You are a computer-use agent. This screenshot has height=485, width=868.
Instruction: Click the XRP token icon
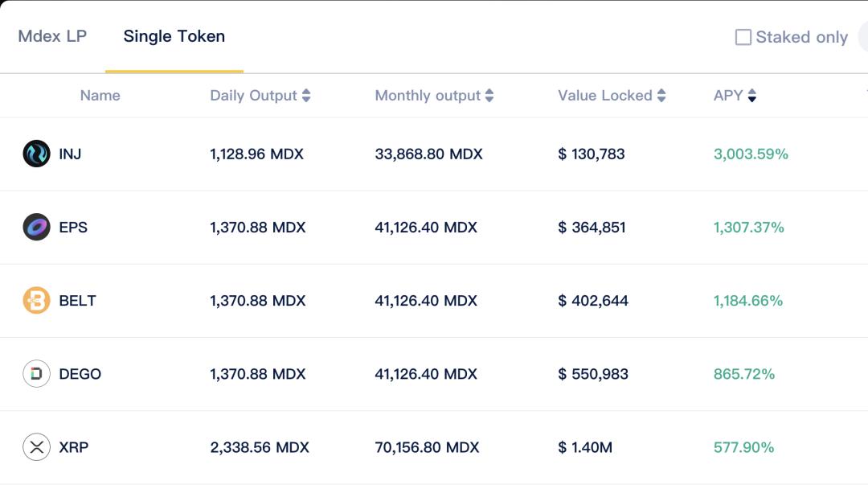coord(36,447)
